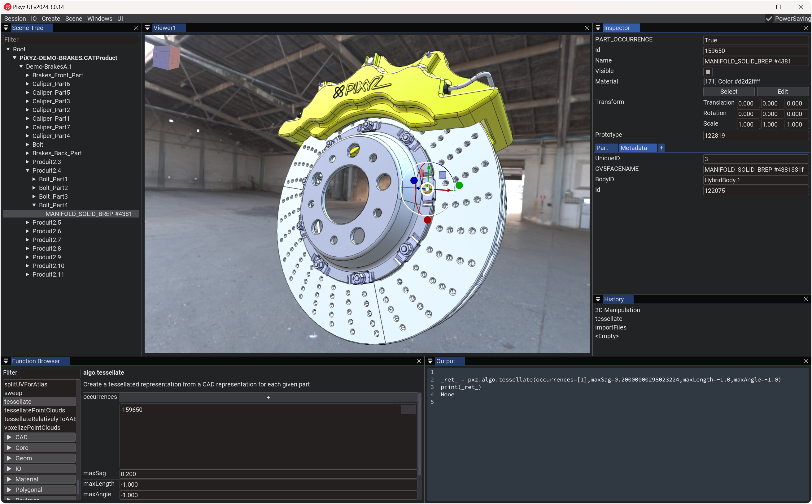Click the blue gizmo rotation handle

click(414, 180)
